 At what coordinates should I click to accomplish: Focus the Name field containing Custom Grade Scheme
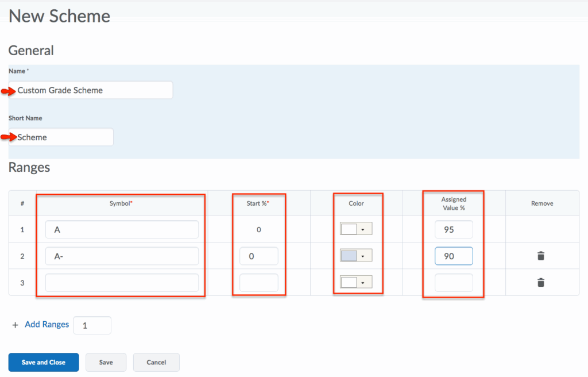92,90
